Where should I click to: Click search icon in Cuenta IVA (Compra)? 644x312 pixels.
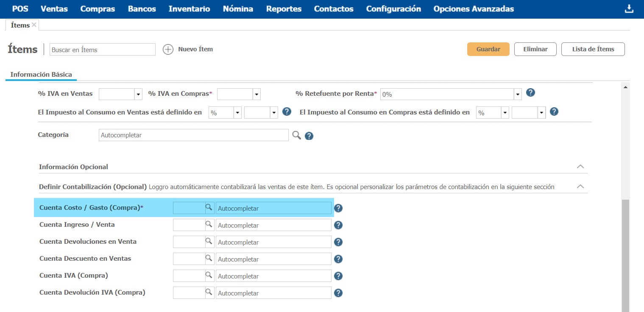pos(209,275)
